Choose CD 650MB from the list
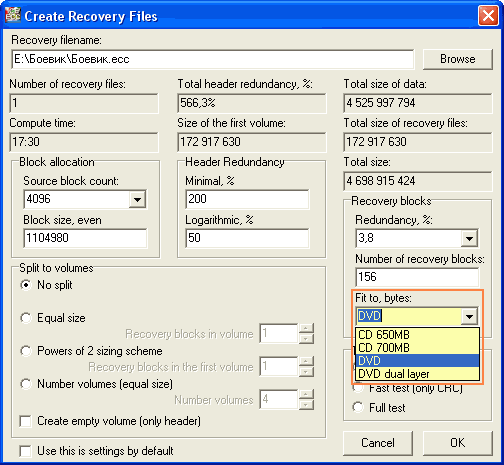The image size is (504, 465). (x=417, y=335)
